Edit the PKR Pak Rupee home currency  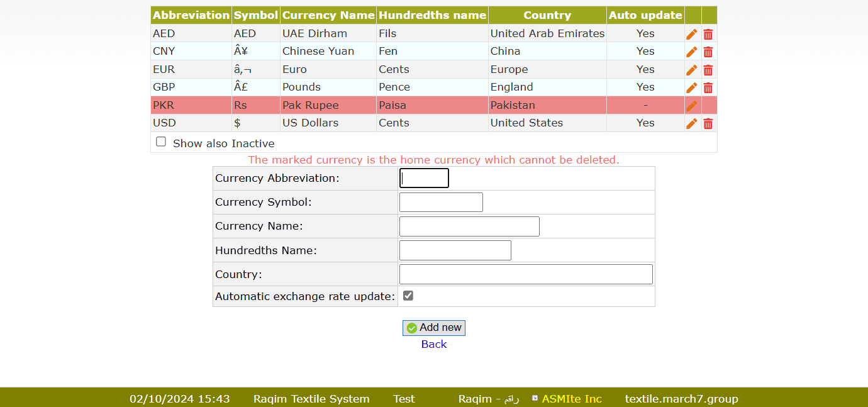692,106
